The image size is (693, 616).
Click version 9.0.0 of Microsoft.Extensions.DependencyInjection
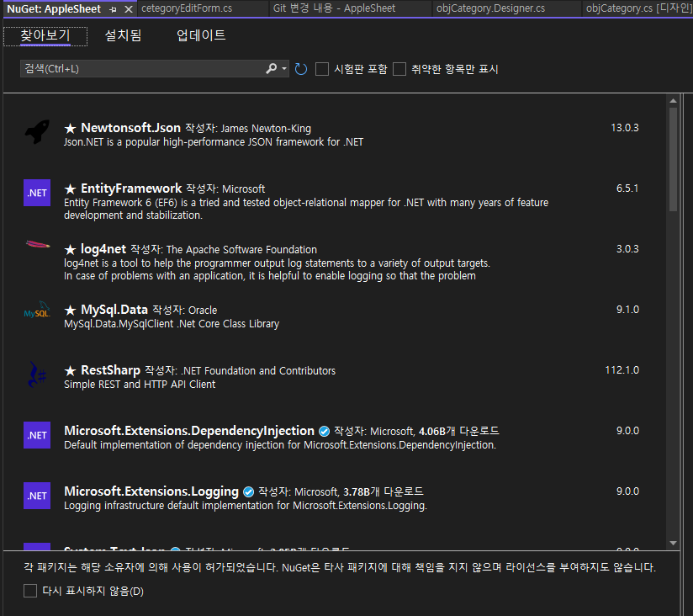click(x=627, y=431)
